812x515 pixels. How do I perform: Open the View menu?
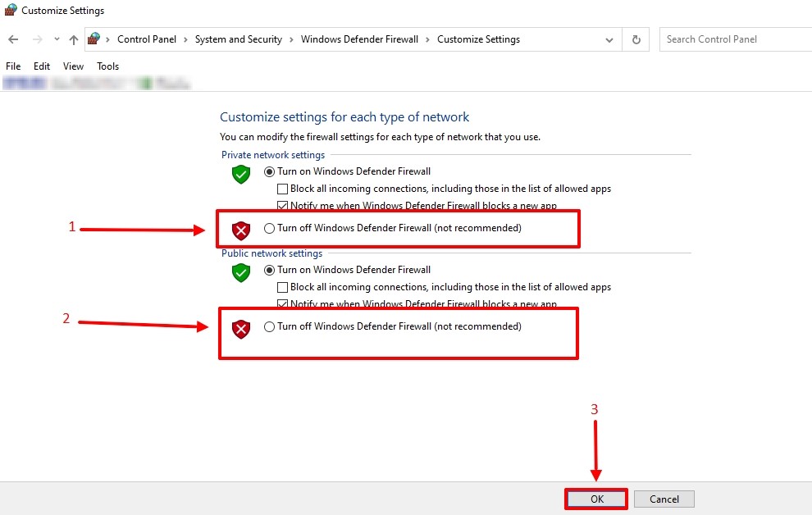click(x=73, y=66)
